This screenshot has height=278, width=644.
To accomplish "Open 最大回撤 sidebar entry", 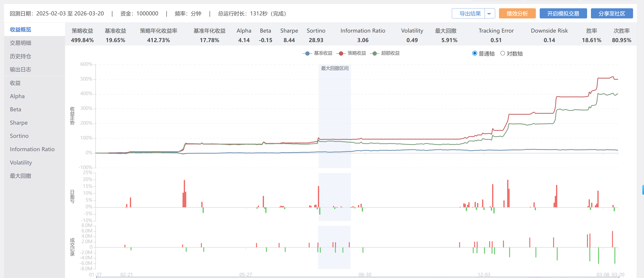I will coord(20,176).
